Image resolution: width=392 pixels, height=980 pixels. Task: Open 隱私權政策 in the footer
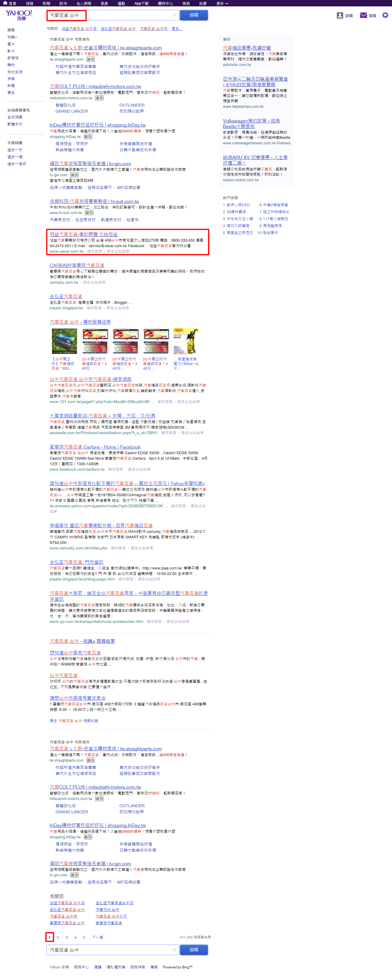pos(116,967)
